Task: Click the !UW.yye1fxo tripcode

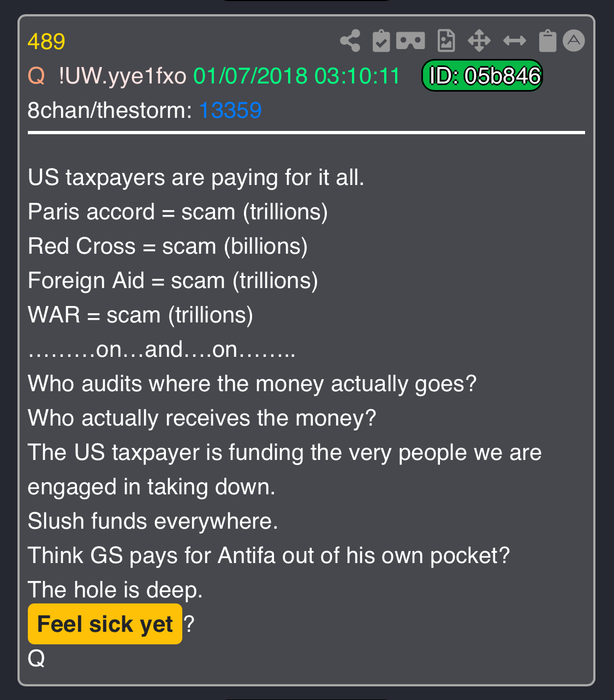Action: 122,76
